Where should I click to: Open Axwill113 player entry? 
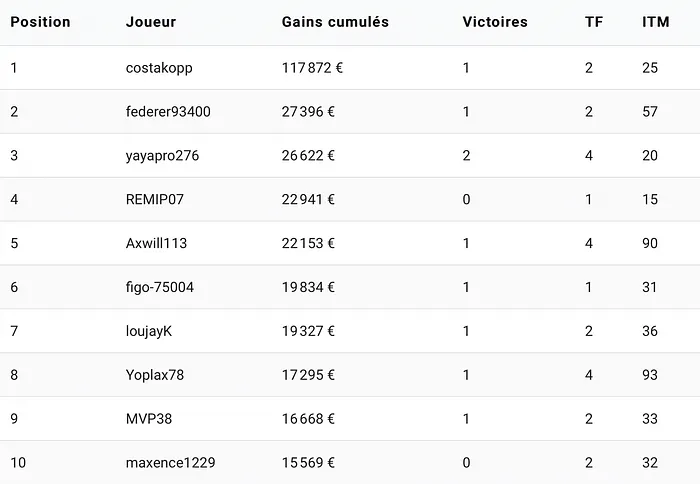156,243
